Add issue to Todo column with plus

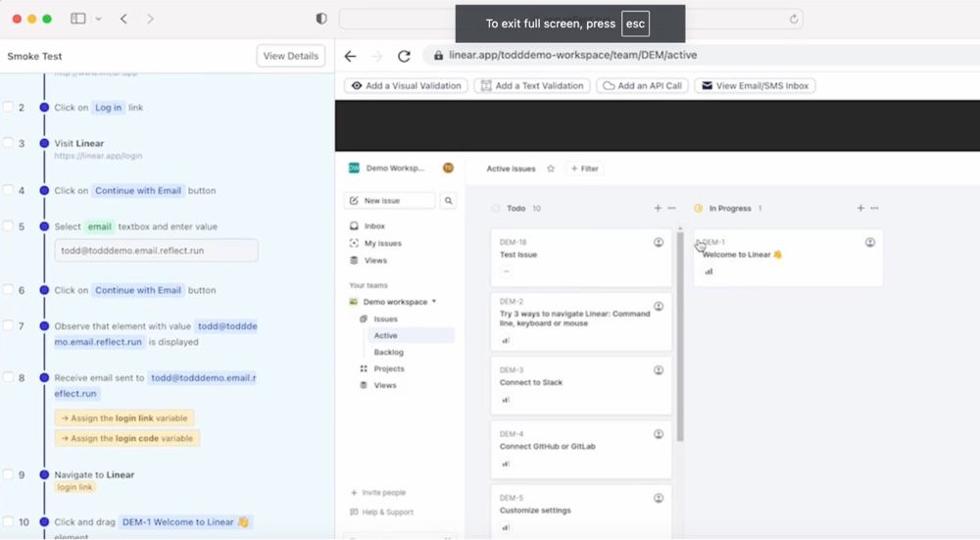point(658,208)
